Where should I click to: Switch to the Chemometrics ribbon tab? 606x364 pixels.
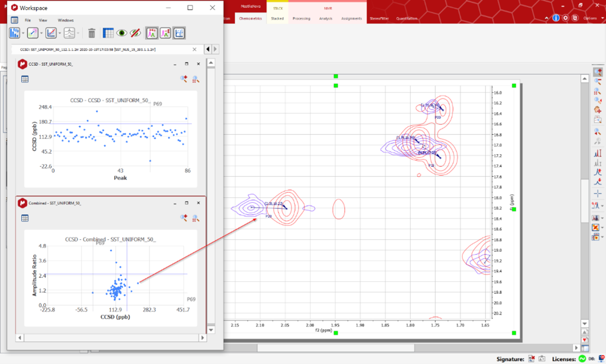tap(250, 18)
